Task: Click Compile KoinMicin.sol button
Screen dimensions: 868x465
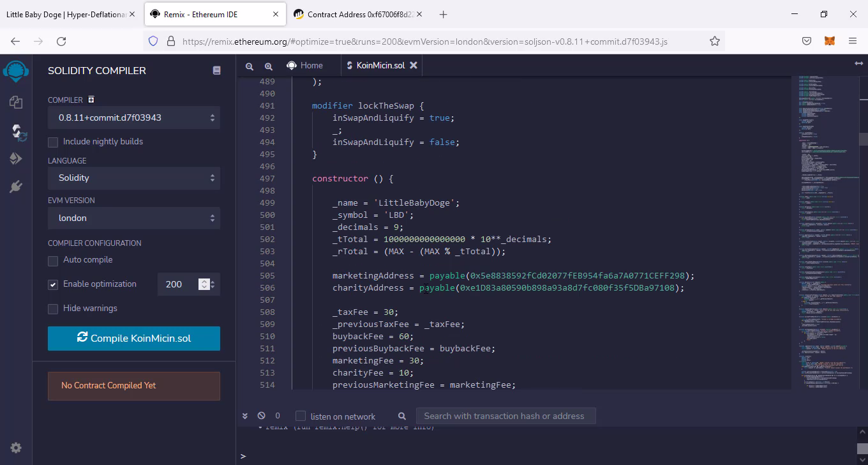Action: (x=134, y=339)
